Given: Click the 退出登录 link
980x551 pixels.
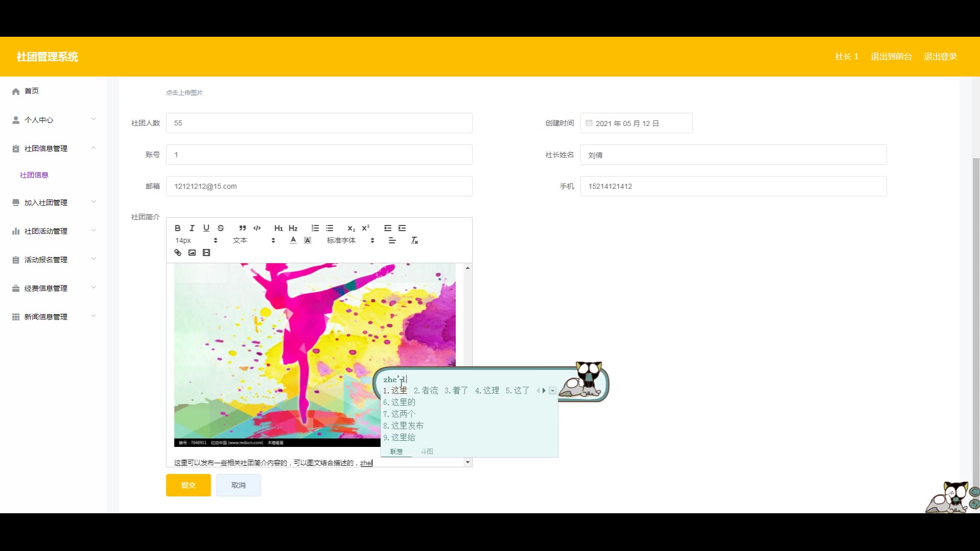Looking at the screenshot, I should click(940, 57).
